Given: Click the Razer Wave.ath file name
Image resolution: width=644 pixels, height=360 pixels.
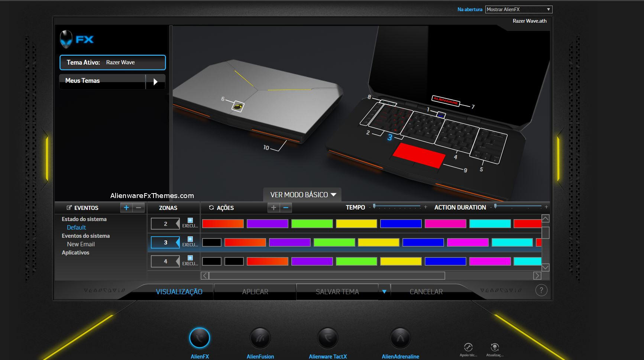Looking at the screenshot, I should coord(530,21).
